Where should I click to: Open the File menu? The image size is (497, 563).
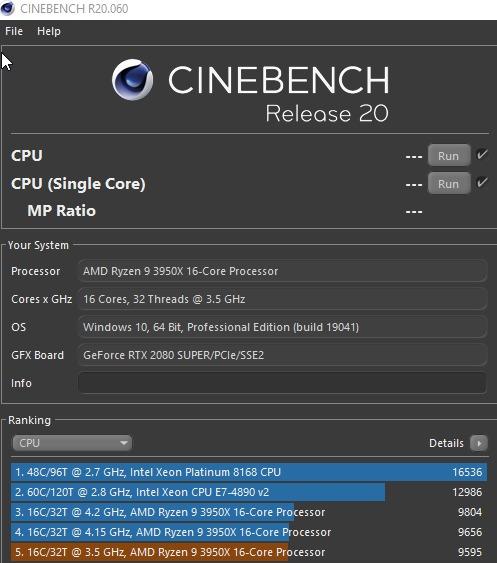click(14, 31)
